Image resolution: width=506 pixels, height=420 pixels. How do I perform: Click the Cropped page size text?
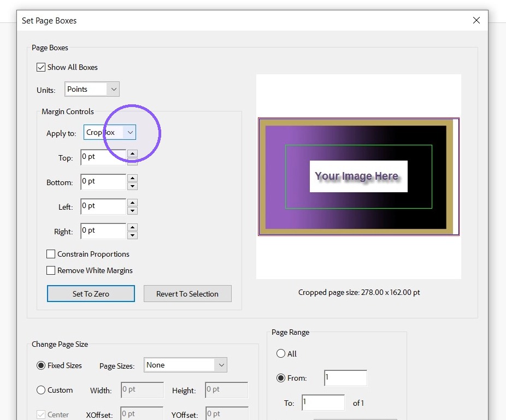(x=359, y=293)
